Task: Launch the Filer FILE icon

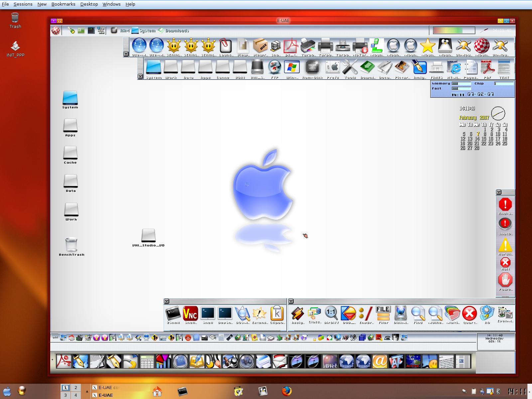Action: 383,314
